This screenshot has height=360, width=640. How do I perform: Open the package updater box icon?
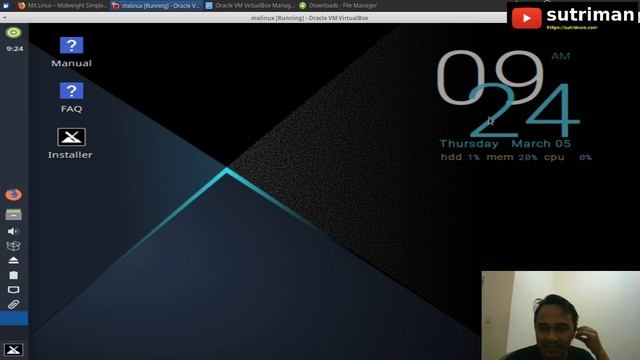point(13,246)
